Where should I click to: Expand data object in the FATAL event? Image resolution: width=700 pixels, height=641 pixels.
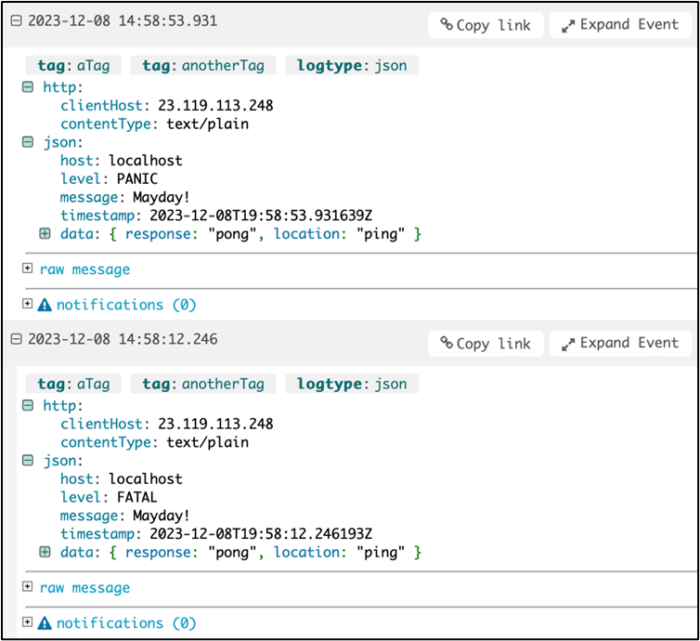[45, 552]
